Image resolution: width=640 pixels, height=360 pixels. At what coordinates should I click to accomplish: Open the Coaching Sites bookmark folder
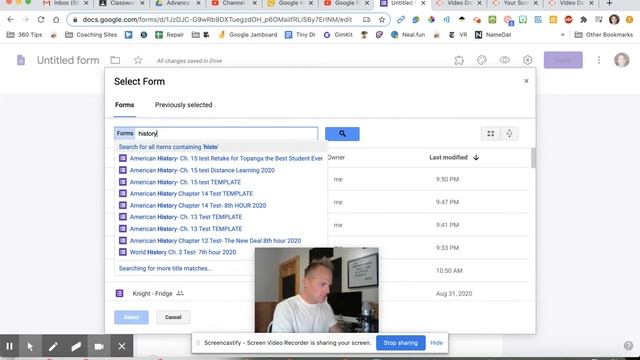(x=91, y=35)
